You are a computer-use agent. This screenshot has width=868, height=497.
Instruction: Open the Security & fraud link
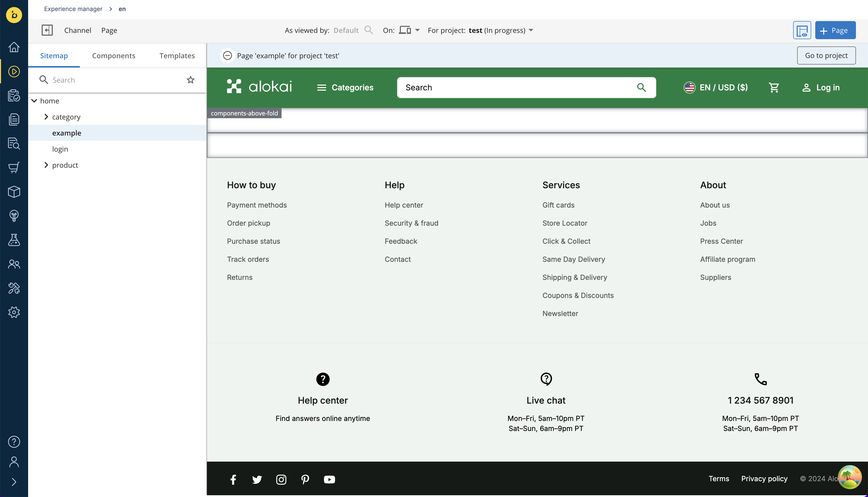411,223
